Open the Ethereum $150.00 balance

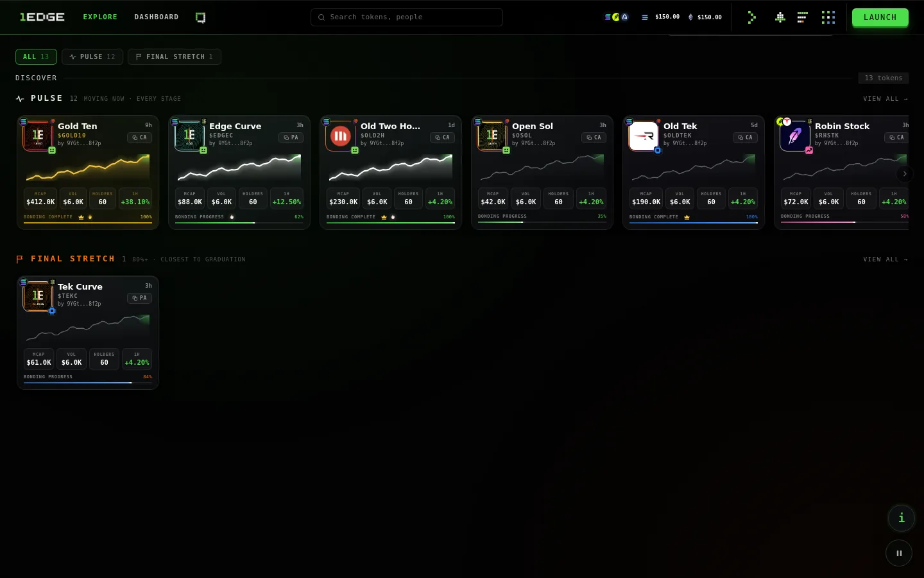[x=705, y=17]
